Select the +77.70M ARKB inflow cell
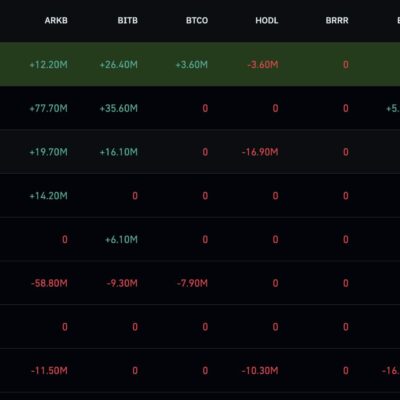The image size is (400, 400). 49,108
